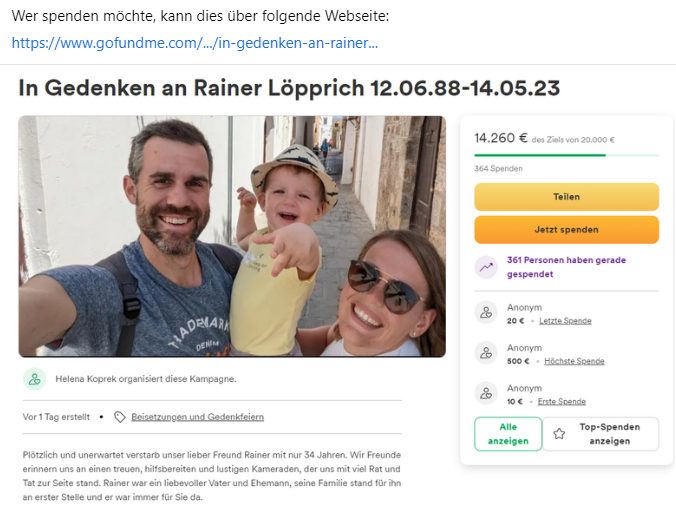Click the family campaign photo
This screenshot has width=676, height=515.
pyautogui.click(x=232, y=236)
